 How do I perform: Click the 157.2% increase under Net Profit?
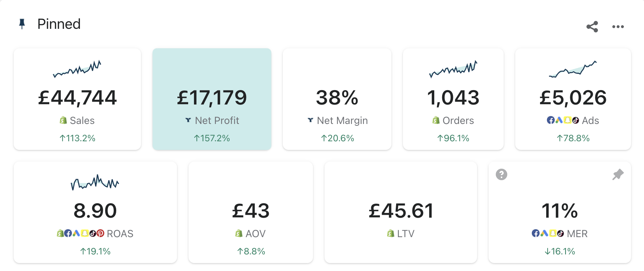point(212,138)
